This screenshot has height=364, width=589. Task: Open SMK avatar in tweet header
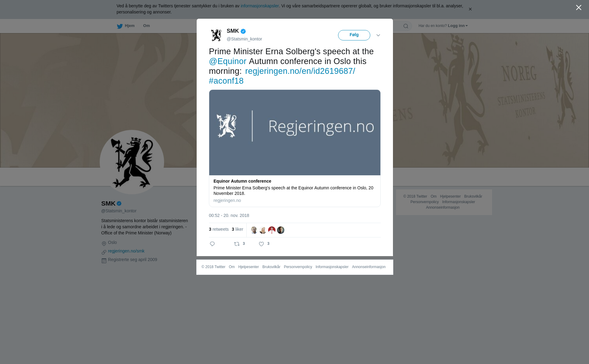coord(216,35)
